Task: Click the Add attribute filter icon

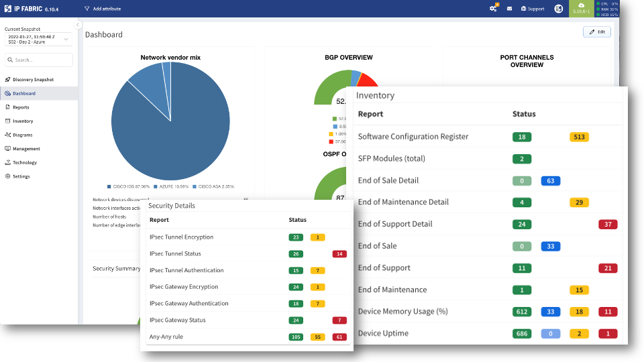Action: [x=87, y=9]
